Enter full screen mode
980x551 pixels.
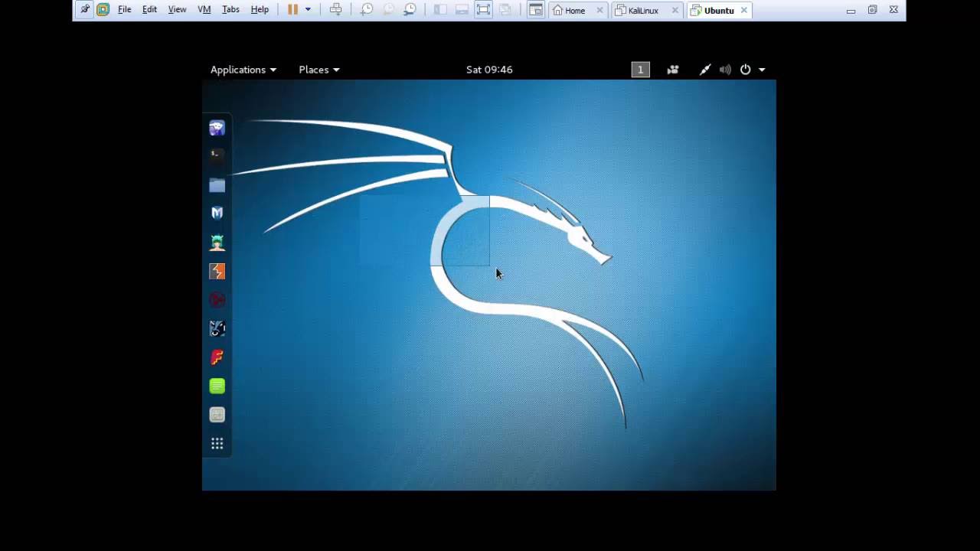coord(483,10)
